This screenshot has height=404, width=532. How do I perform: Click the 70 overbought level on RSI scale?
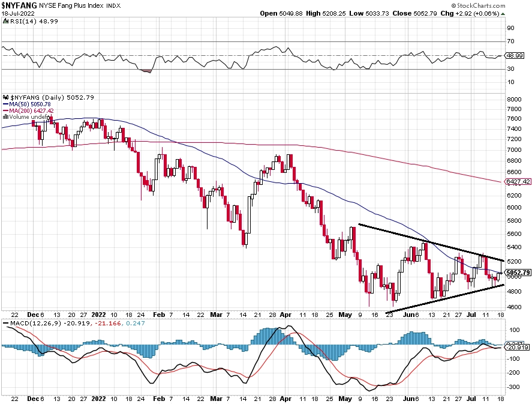tap(510, 41)
